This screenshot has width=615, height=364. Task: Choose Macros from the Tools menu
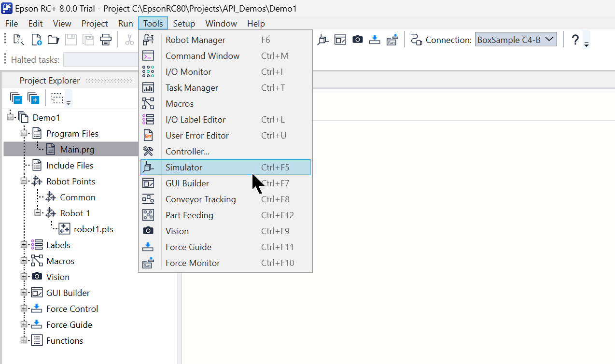[x=225, y=104]
